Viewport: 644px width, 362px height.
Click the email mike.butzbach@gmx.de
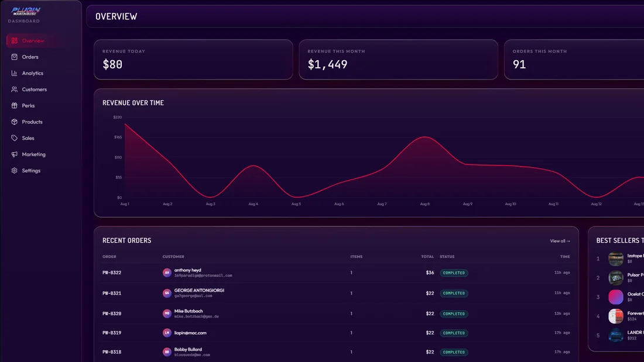pos(196,316)
